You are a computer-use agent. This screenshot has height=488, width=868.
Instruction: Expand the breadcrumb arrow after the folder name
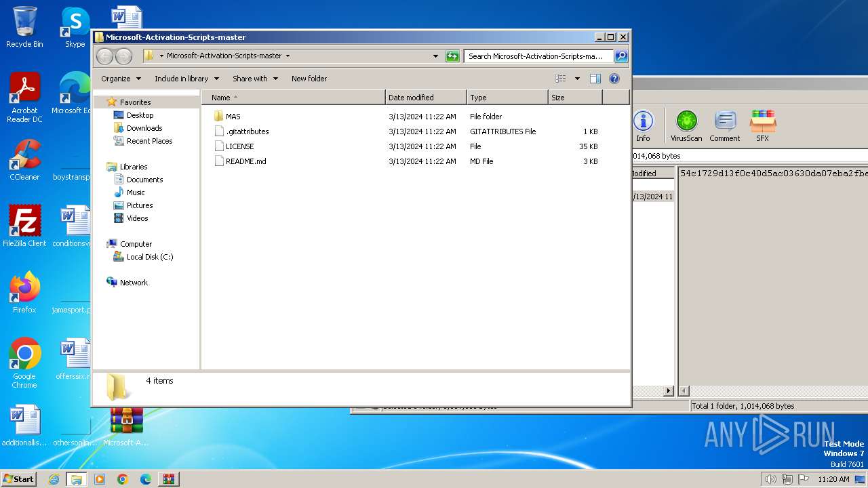pyautogui.click(x=288, y=56)
